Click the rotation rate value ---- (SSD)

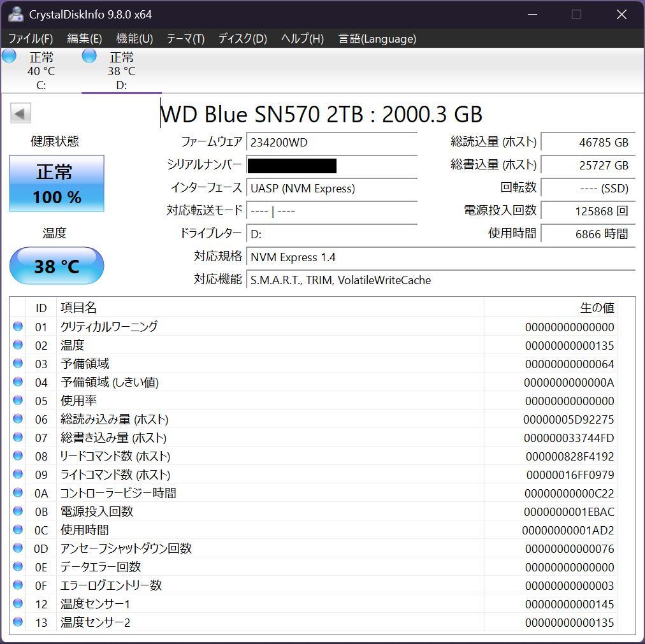(x=588, y=189)
